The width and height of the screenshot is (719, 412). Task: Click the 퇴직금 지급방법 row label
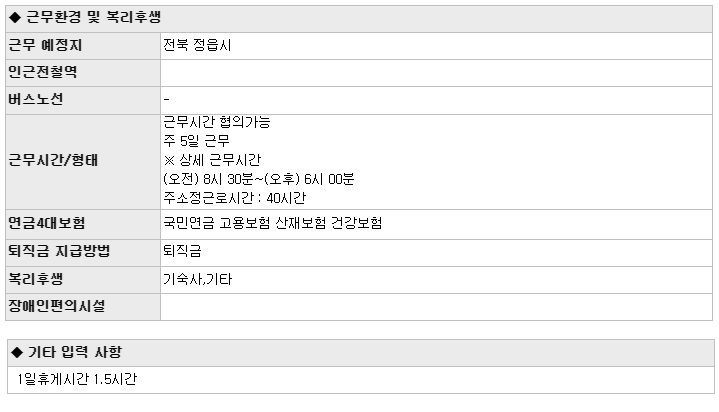59,251
